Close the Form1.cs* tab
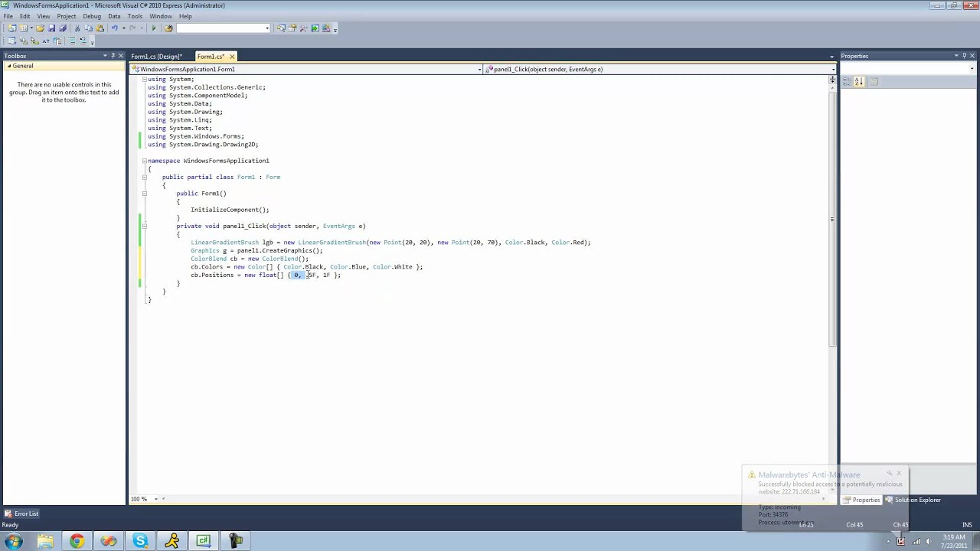The height and width of the screenshot is (551, 980). (232, 57)
